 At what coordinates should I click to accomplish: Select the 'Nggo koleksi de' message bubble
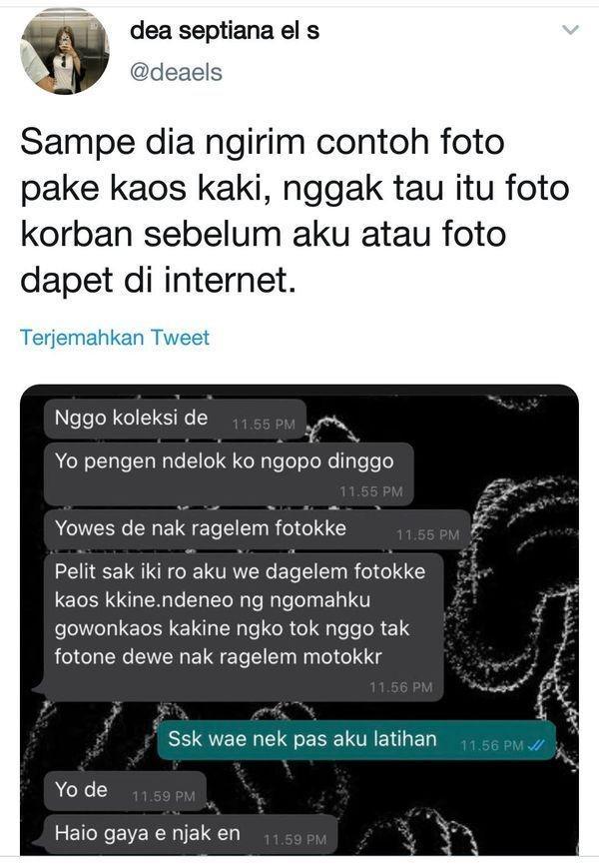176,420
